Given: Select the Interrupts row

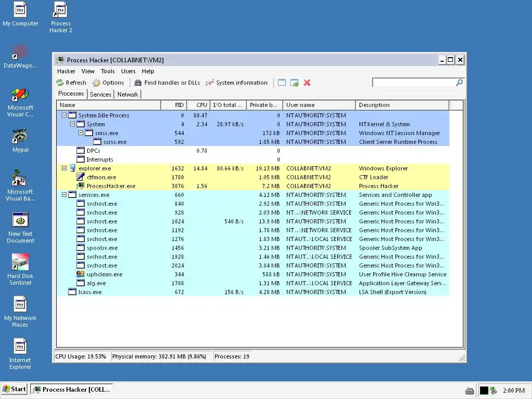Looking at the screenshot, I should pos(253,159).
